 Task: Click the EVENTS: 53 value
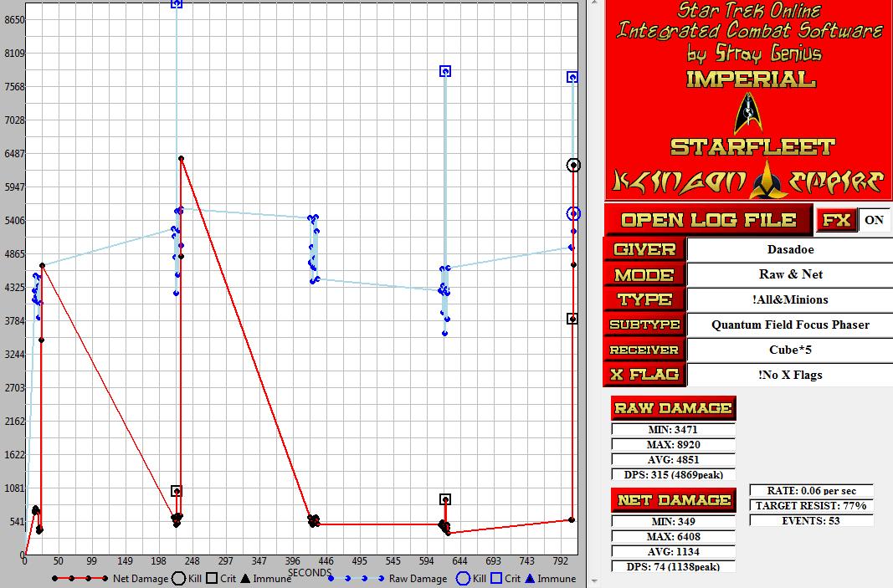point(811,520)
